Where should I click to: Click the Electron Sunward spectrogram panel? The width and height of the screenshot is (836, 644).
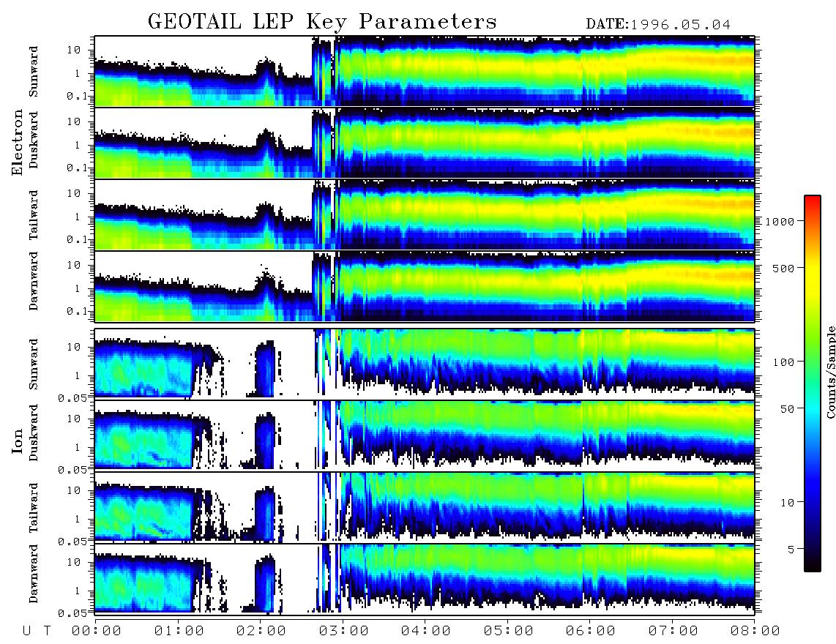pos(425,71)
